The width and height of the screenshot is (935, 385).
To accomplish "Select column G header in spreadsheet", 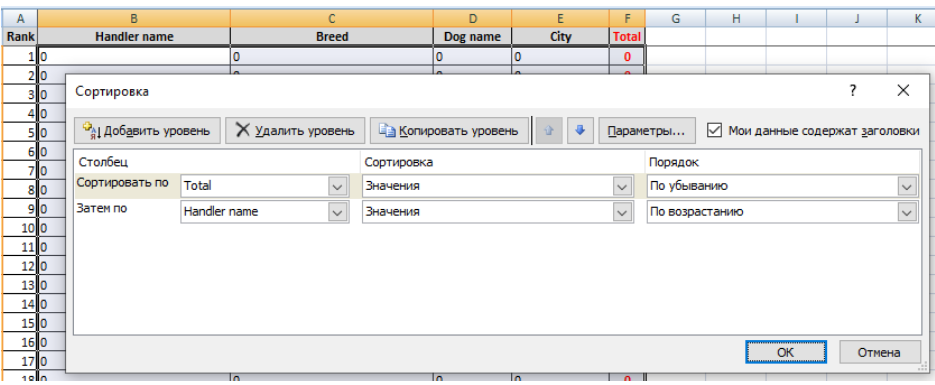I will pyautogui.click(x=676, y=18).
